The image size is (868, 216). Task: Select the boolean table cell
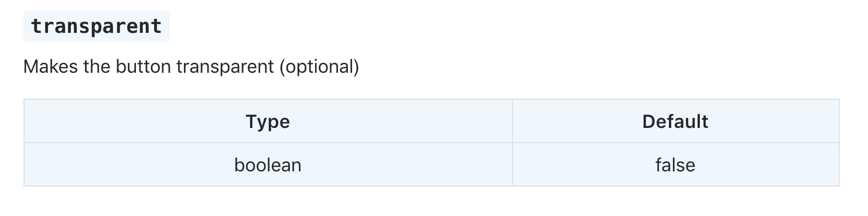pyautogui.click(x=268, y=165)
